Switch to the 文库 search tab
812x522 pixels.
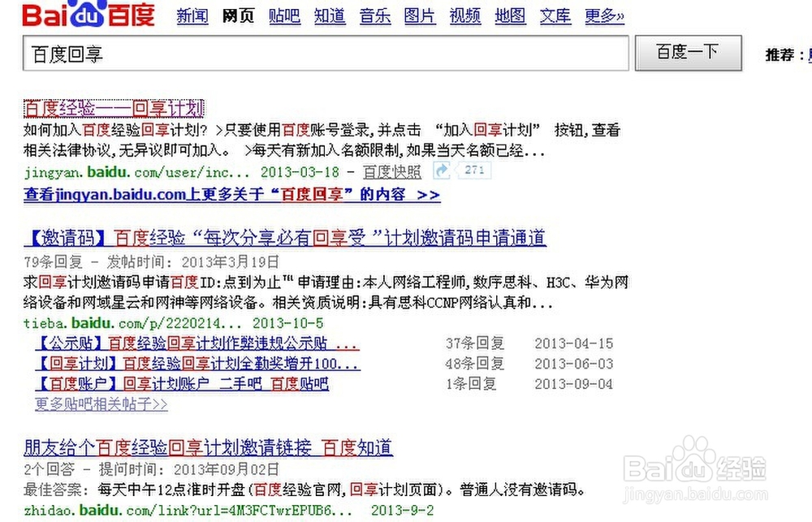click(x=555, y=15)
